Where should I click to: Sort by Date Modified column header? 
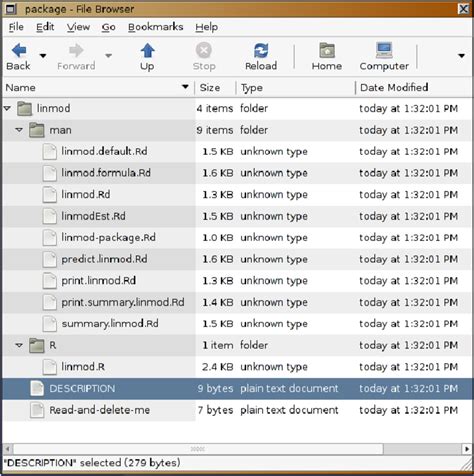click(413, 88)
